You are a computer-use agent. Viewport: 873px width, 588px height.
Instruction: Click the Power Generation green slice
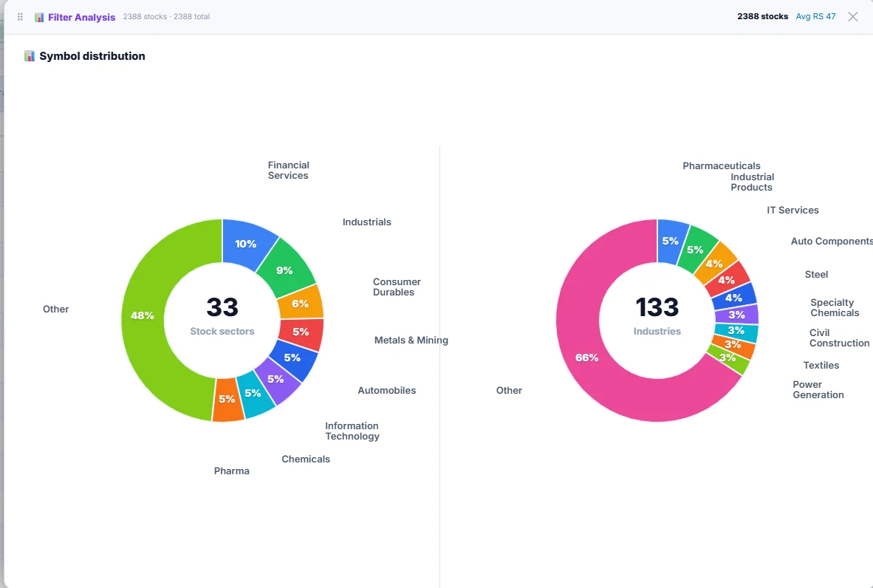728,358
